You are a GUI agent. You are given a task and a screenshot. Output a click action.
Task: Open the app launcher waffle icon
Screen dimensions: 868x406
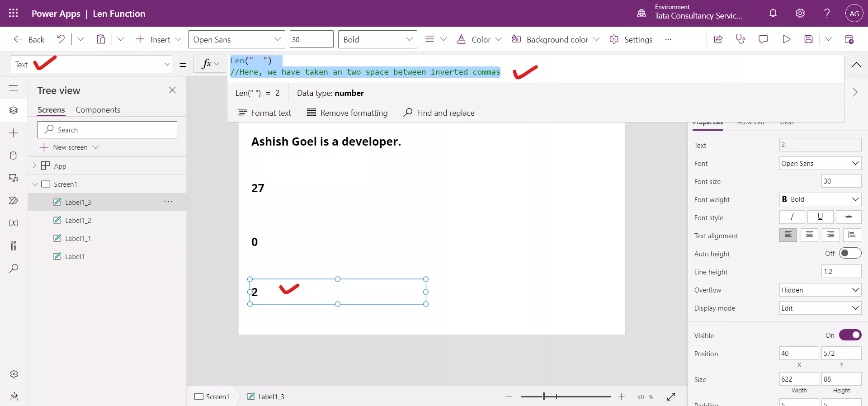point(14,13)
